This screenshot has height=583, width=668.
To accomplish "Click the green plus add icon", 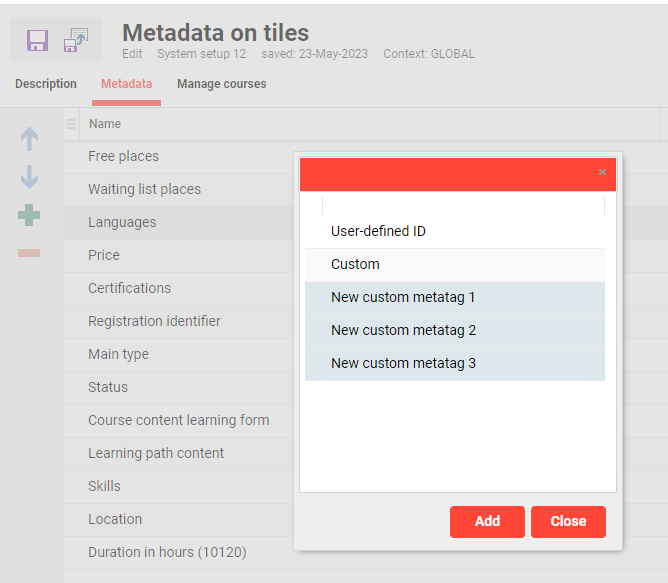I will (x=29, y=215).
